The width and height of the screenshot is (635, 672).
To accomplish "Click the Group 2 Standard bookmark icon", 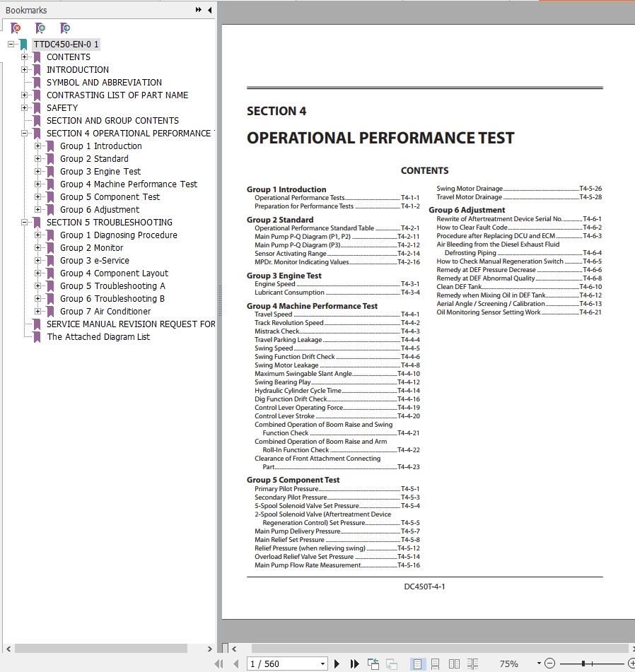I will (x=50, y=159).
